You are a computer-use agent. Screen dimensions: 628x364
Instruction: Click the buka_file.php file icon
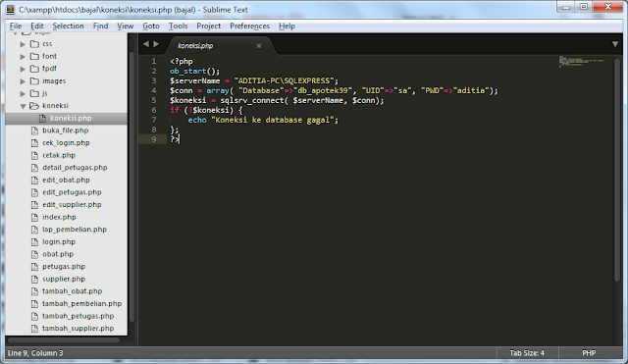35,130
